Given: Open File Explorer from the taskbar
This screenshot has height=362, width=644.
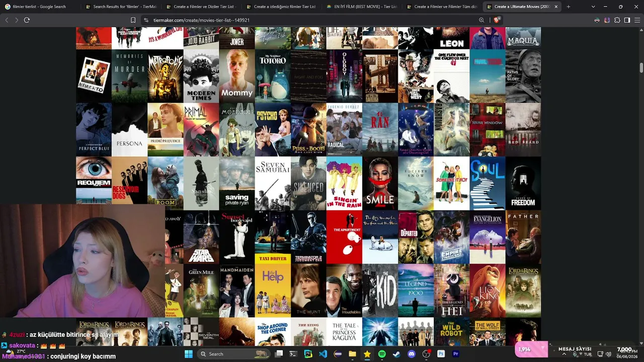Looking at the screenshot, I should 352,354.
